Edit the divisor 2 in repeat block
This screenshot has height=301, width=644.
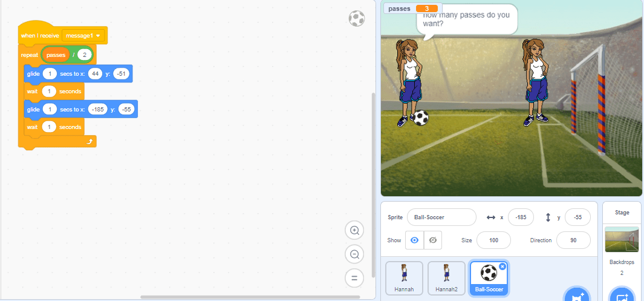(x=84, y=55)
